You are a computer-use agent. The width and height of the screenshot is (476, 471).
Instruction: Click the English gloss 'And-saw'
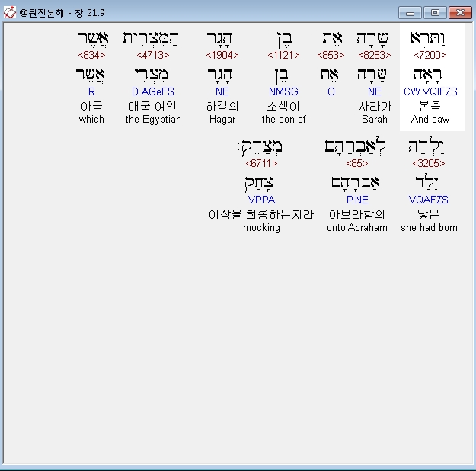[430, 119]
